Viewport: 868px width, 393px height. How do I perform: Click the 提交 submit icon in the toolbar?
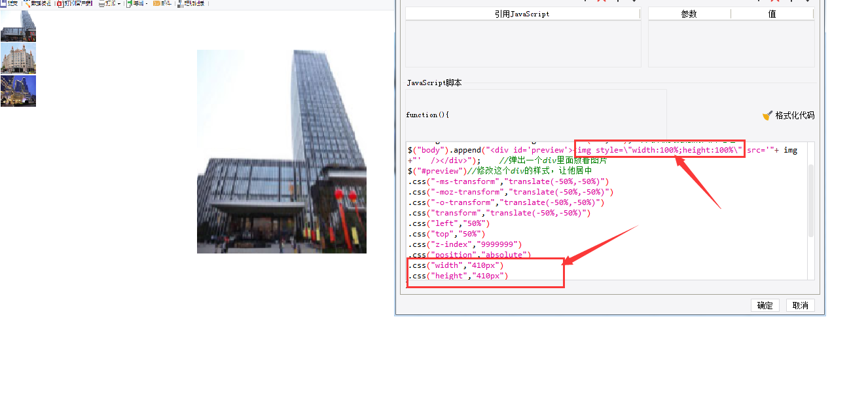tap(3, 3)
